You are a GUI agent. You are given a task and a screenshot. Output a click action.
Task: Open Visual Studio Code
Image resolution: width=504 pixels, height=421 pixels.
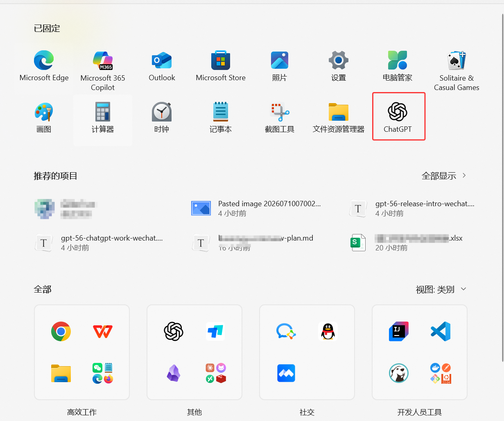click(x=441, y=331)
